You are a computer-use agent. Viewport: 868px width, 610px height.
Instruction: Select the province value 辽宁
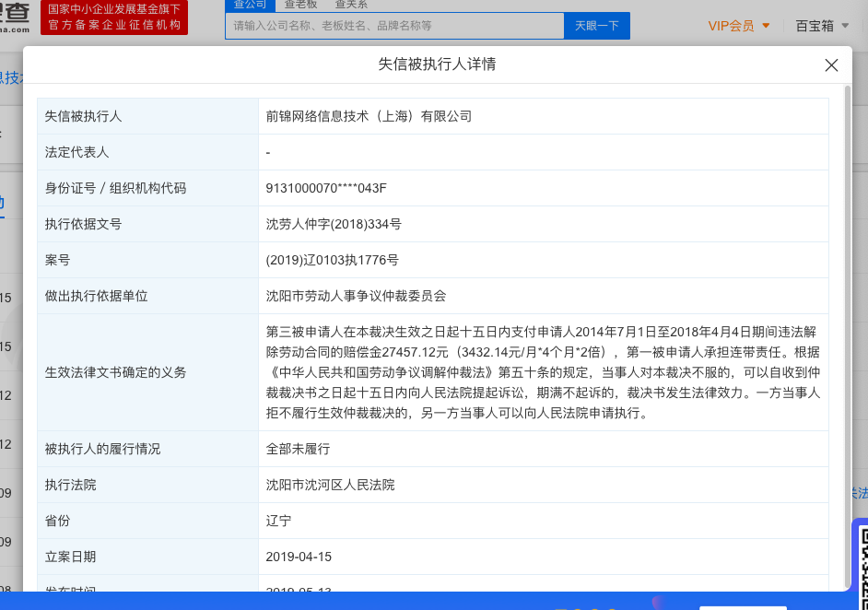[278, 521]
